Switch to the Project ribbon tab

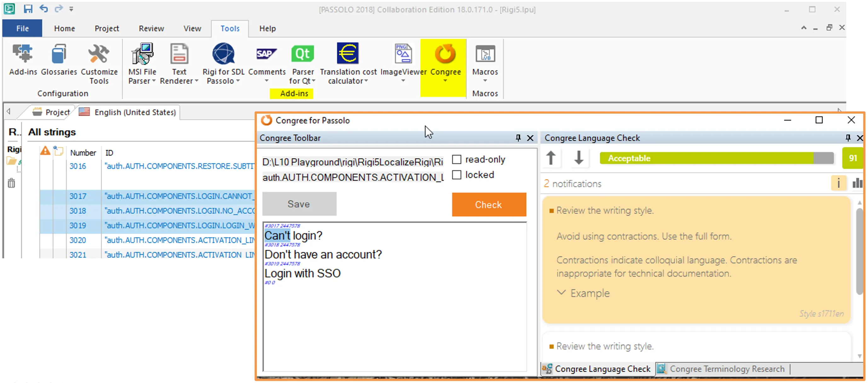[106, 29]
